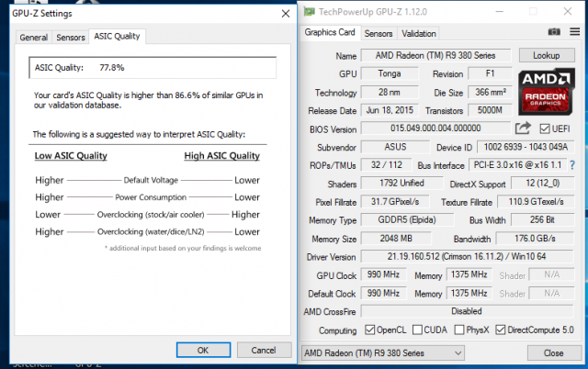The height and width of the screenshot is (369, 588).
Task: Click the BIOS Version text field
Action: 435,129
